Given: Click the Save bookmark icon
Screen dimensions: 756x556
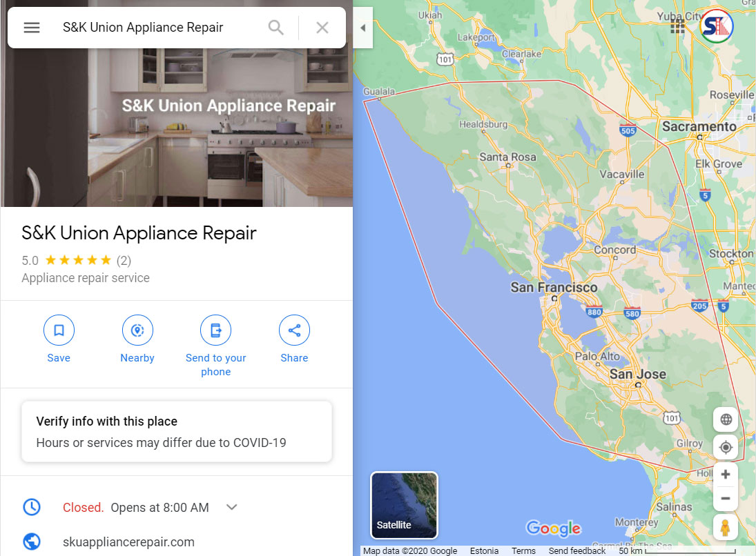Looking at the screenshot, I should pos(59,330).
